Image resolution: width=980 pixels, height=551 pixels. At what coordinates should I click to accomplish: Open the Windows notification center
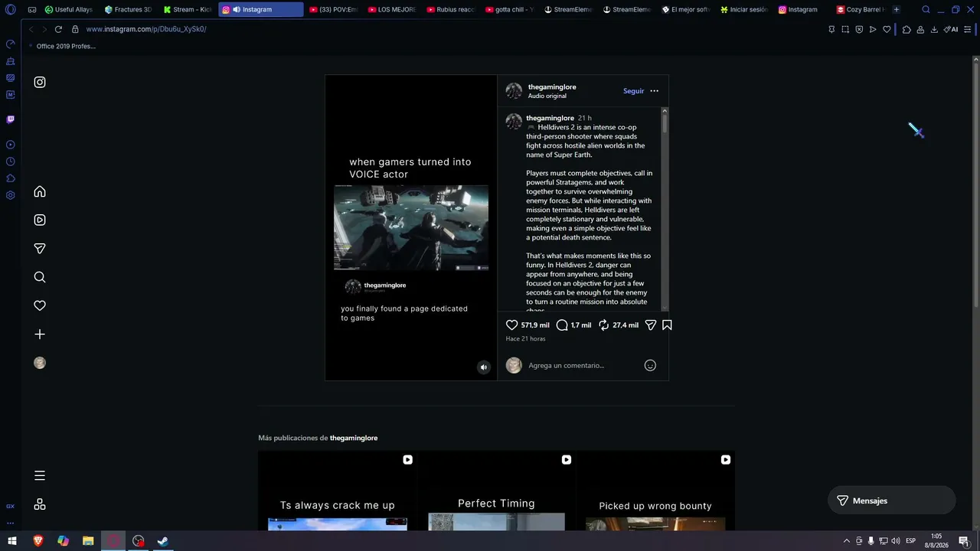(x=964, y=541)
